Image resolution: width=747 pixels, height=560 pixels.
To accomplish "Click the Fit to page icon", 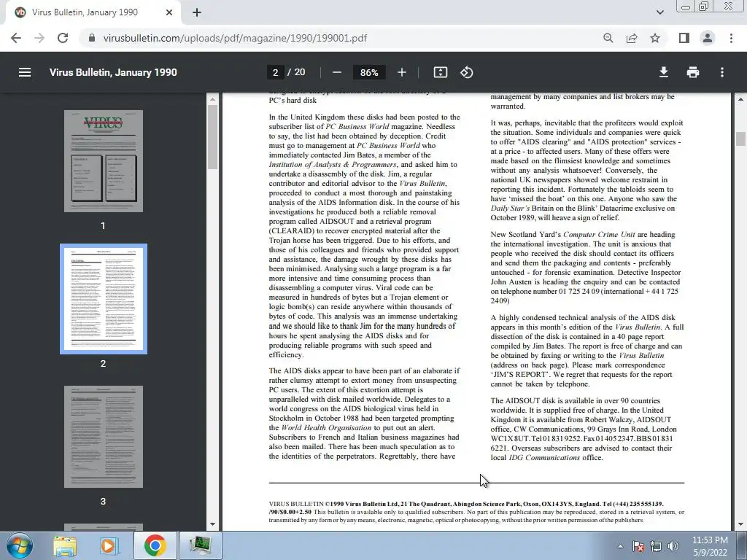I will pyautogui.click(x=440, y=72).
